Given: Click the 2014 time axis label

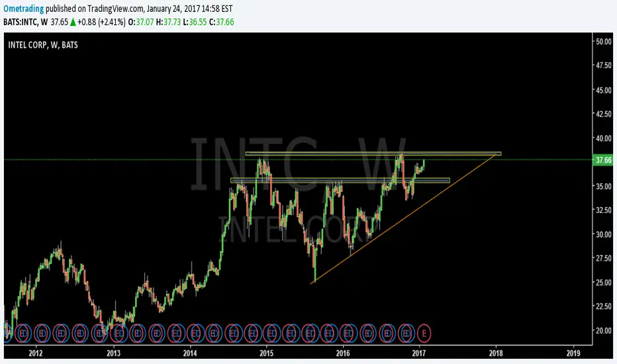Looking at the screenshot, I should [x=190, y=353].
